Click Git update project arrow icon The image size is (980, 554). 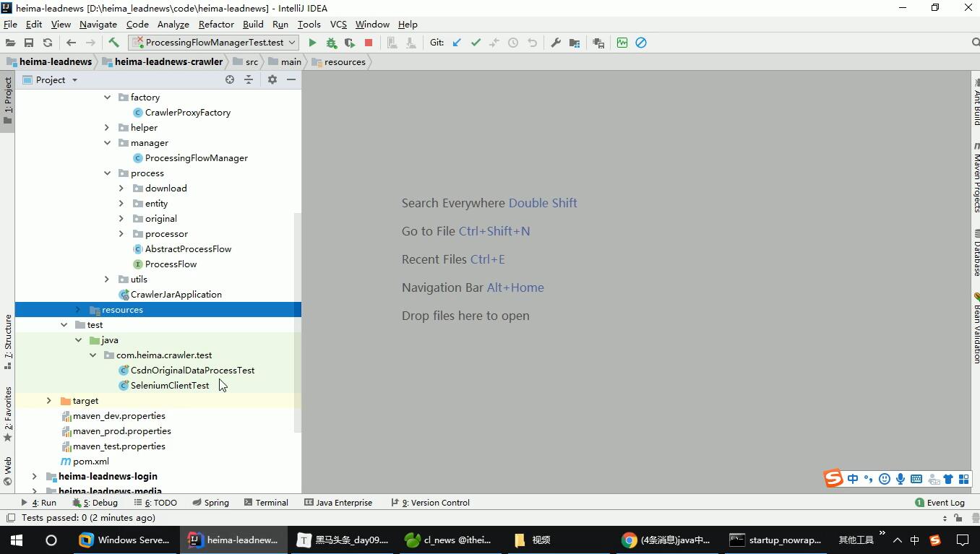(x=457, y=43)
